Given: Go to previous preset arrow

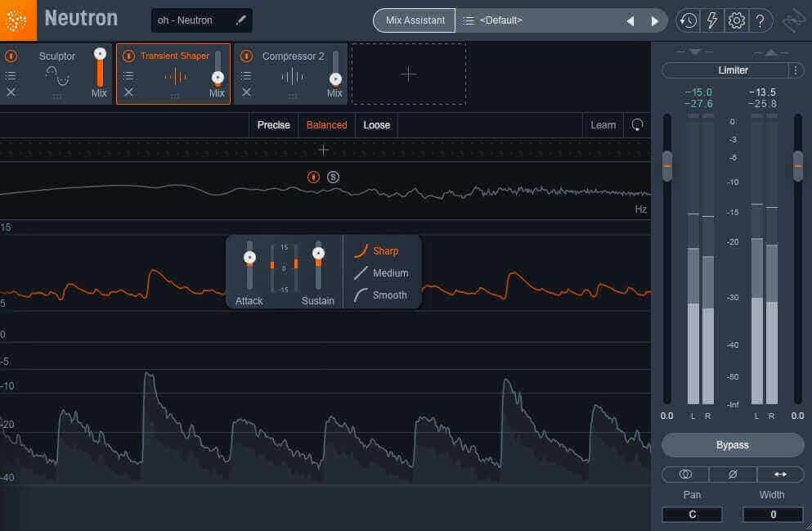Looking at the screenshot, I should click(x=630, y=20).
